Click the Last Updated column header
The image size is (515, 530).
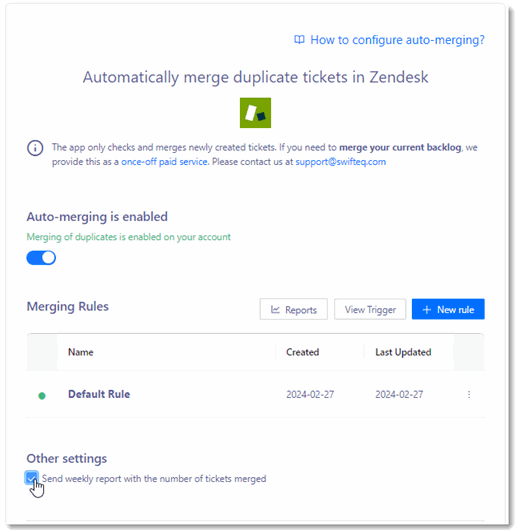coord(403,352)
